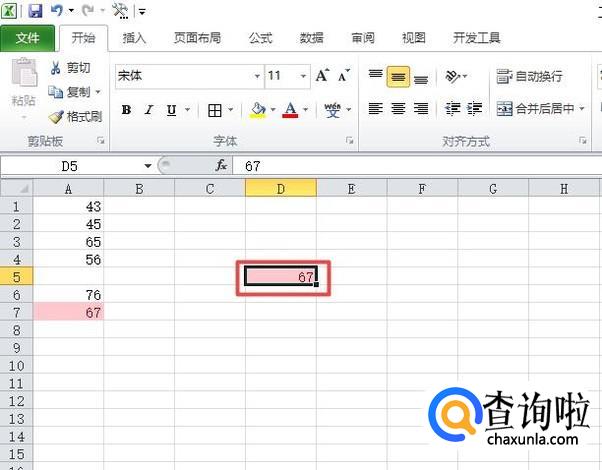Open the File (文件) tab
The image size is (602, 470).
(x=27, y=38)
